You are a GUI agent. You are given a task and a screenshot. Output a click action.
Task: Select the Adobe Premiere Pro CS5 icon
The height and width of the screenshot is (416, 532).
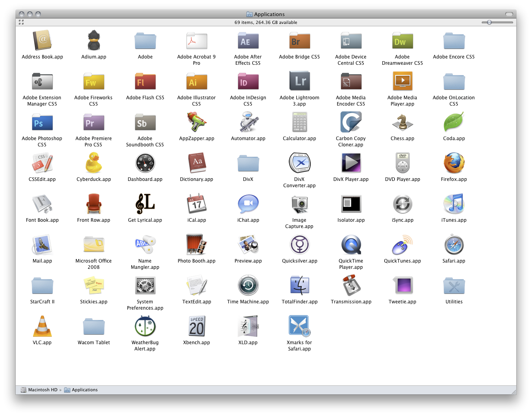point(94,123)
